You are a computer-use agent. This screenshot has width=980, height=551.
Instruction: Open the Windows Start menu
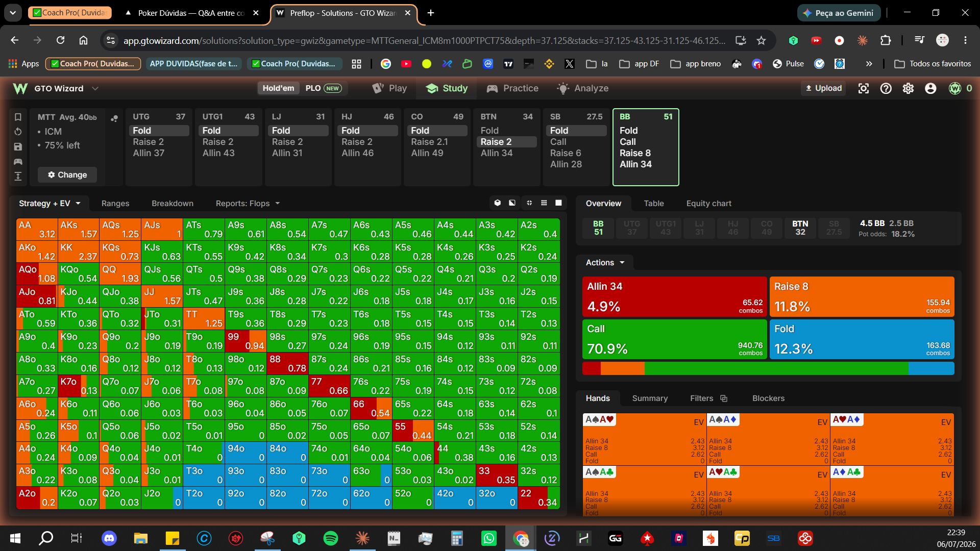15,538
